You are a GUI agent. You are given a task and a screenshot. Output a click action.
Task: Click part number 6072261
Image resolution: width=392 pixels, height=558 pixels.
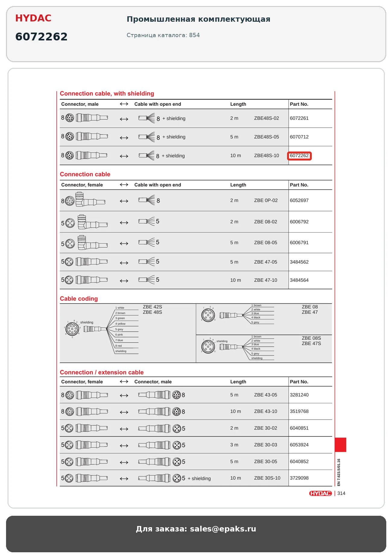tap(299, 118)
